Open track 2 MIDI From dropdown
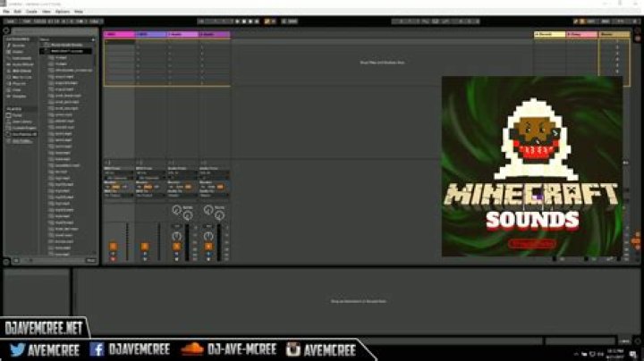 150,173
